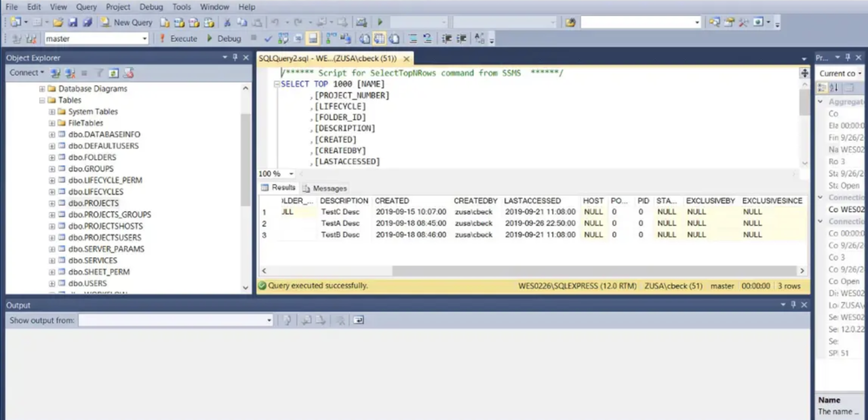868x420 pixels.
Task: Open the database dropdown showing master
Action: tap(144, 39)
